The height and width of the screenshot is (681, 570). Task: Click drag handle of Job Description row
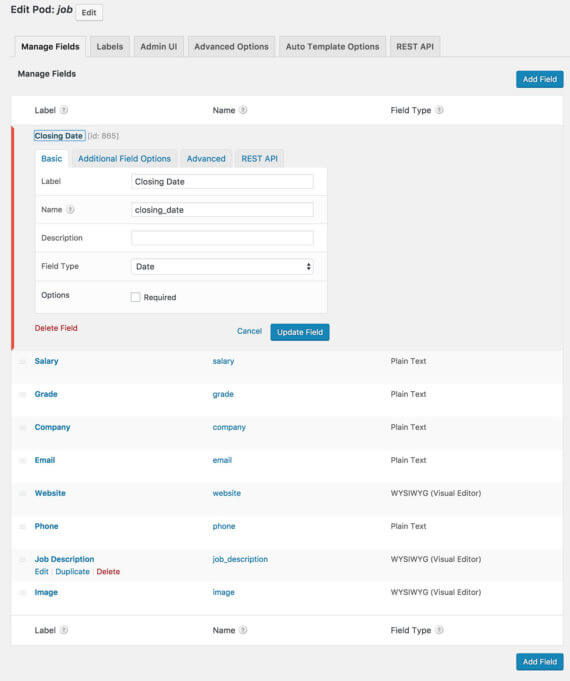(23, 559)
